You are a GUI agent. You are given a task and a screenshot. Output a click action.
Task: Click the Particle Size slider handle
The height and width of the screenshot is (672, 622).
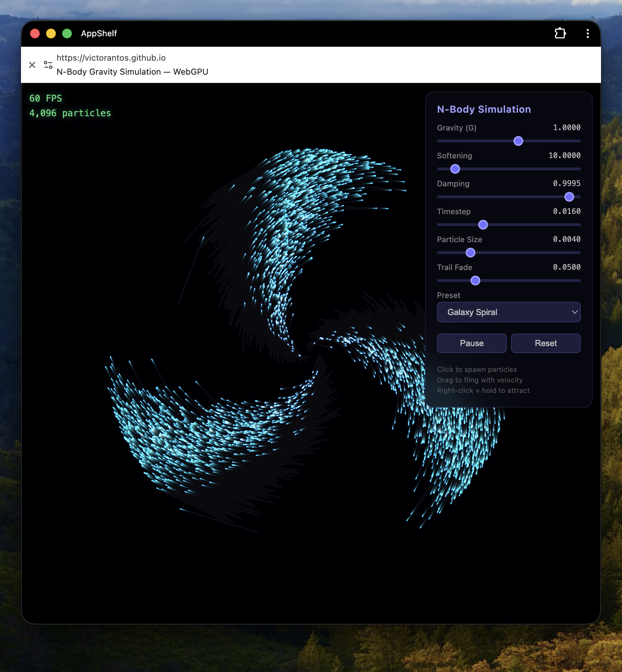tap(471, 253)
